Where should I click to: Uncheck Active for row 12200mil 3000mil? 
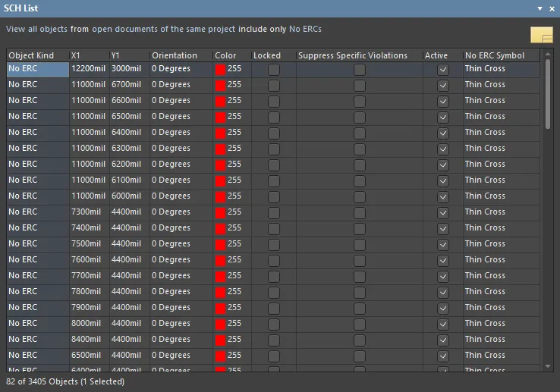pyautogui.click(x=443, y=70)
